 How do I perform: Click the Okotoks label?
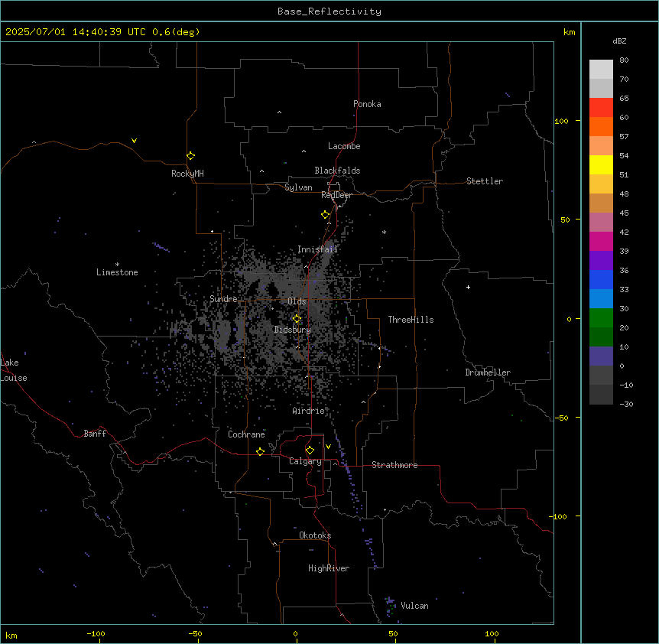(315, 535)
